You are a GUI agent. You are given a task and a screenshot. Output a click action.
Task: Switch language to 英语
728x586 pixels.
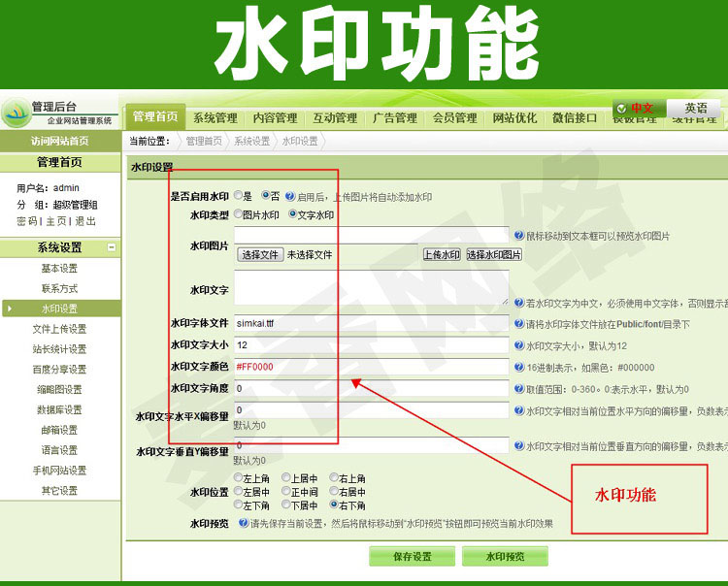[x=694, y=108]
